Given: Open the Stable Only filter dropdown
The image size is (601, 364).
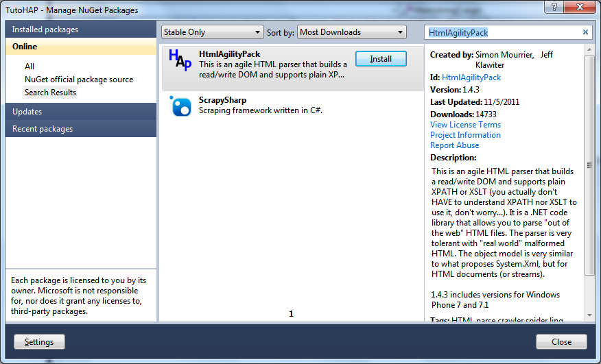Looking at the screenshot, I should tap(212, 32).
